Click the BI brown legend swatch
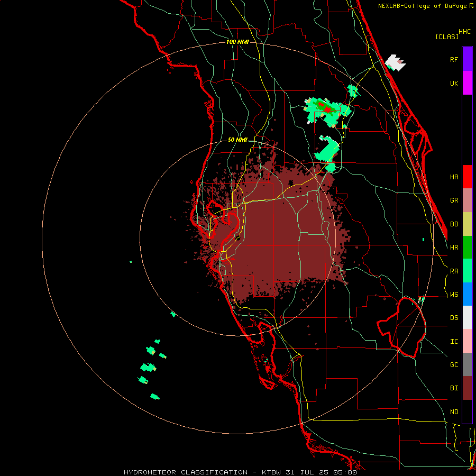 click(467, 388)
